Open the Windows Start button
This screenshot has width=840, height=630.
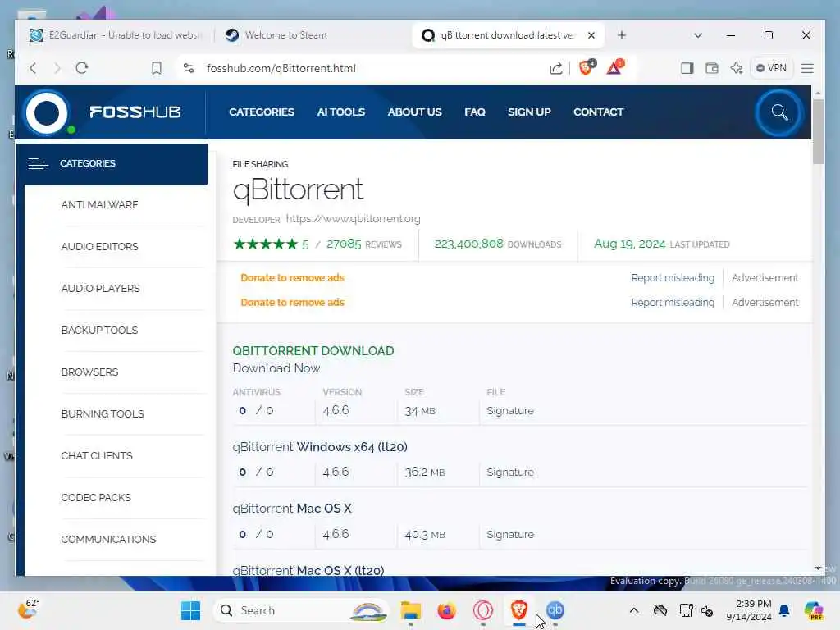click(190, 610)
